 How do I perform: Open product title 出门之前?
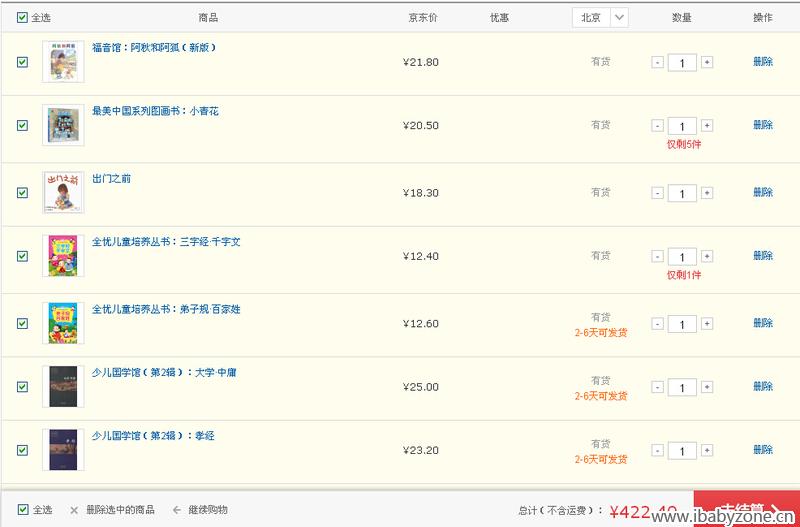[111, 178]
